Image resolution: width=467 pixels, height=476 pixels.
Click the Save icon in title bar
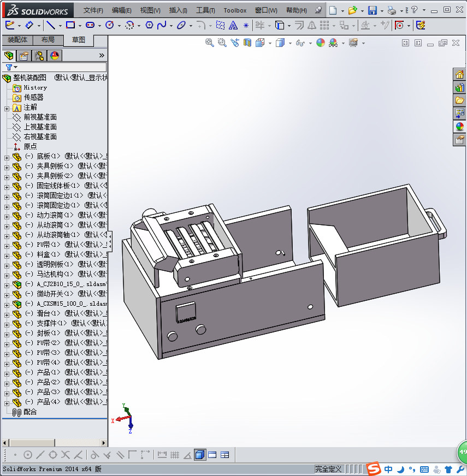point(372,10)
